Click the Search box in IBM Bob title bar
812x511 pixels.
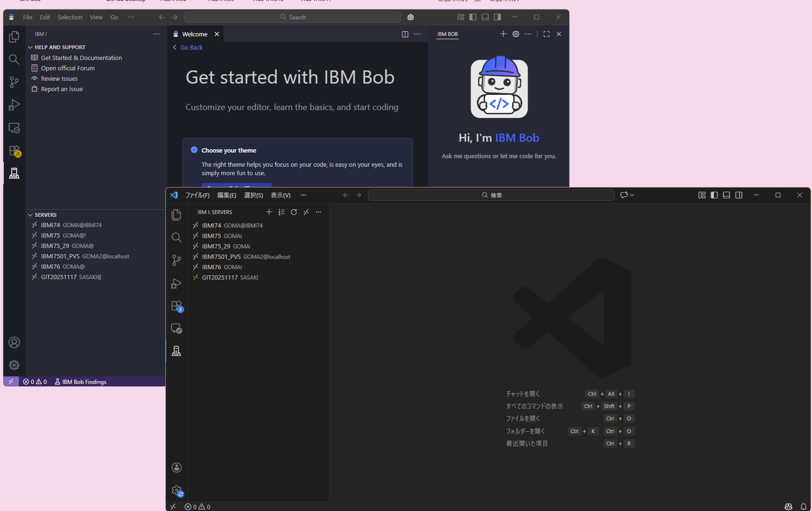click(292, 17)
